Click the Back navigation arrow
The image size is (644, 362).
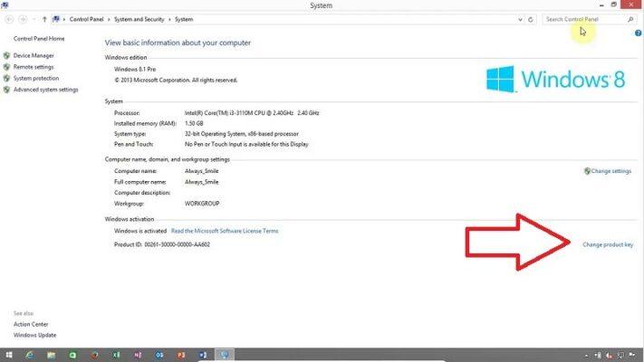click(x=9, y=19)
